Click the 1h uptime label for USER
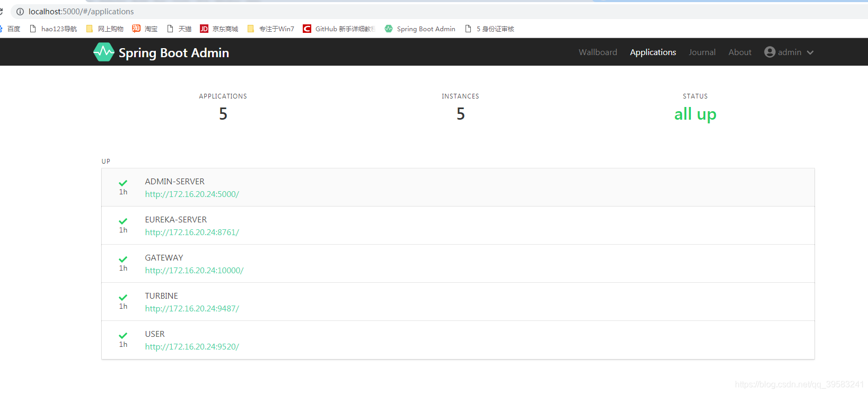Viewport: 868px width, 394px height. (x=123, y=344)
